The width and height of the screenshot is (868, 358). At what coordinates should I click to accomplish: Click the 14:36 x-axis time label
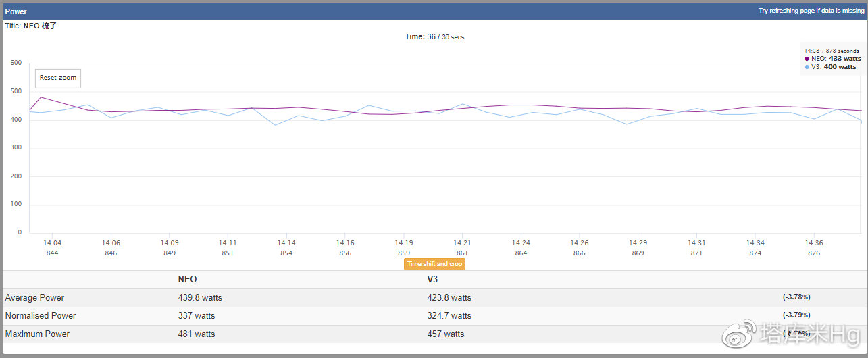[x=814, y=242]
